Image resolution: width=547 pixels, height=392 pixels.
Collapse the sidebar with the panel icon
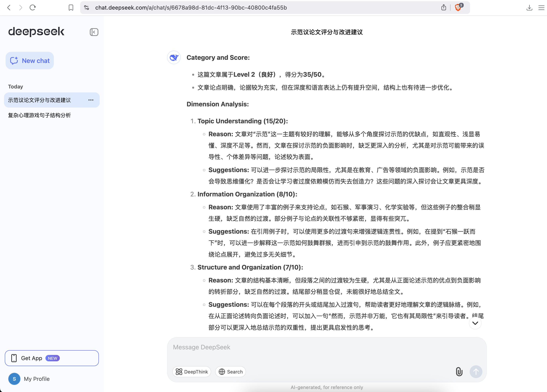[x=94, y=32]
